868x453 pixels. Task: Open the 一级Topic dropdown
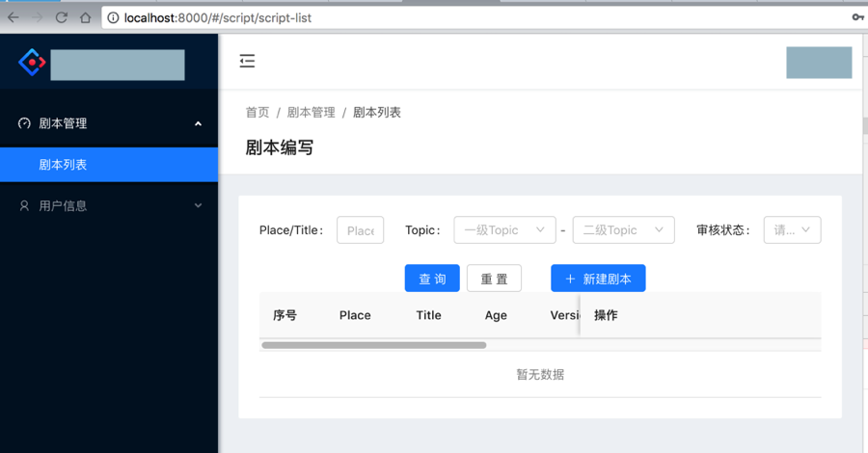point(504,230)
